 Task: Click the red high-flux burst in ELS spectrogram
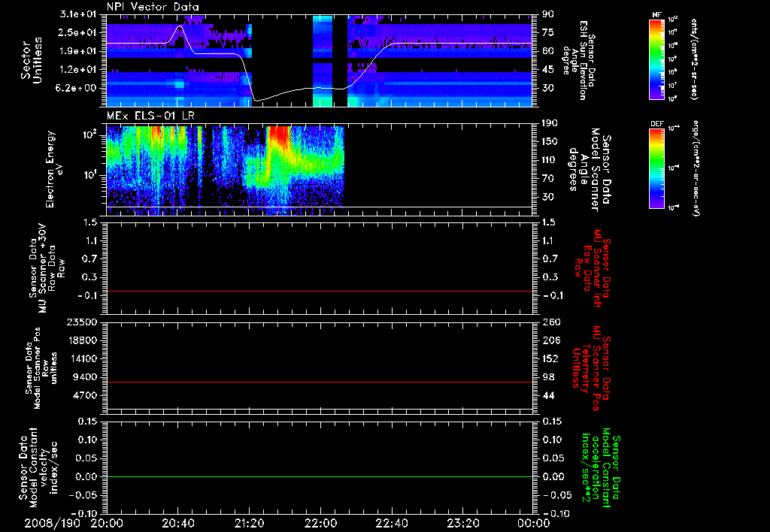[278, 135]
